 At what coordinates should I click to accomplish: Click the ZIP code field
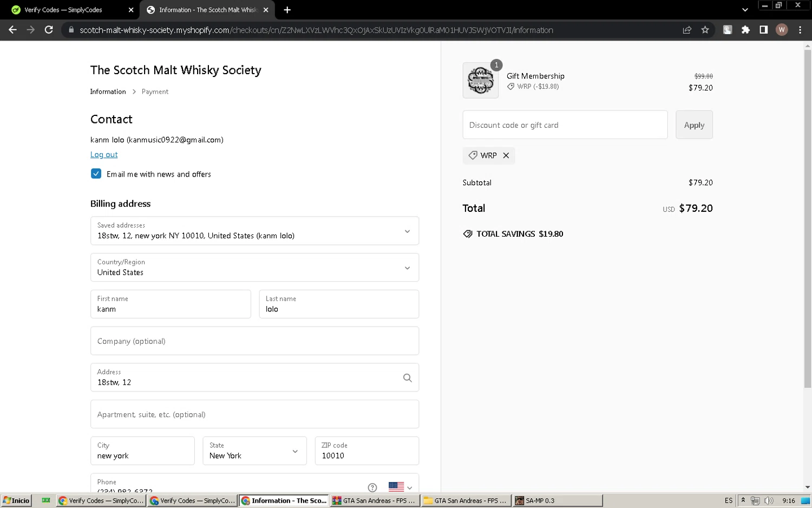[367, 451]
